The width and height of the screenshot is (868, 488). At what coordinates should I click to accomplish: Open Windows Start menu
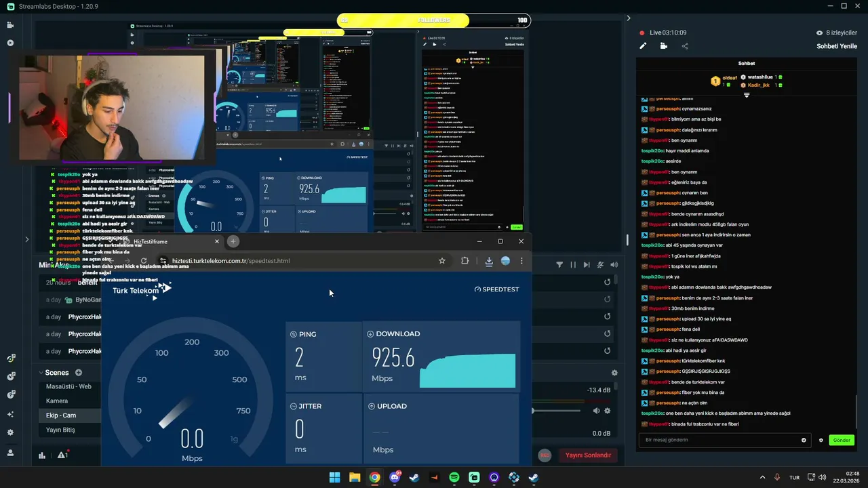coord(334,477)
